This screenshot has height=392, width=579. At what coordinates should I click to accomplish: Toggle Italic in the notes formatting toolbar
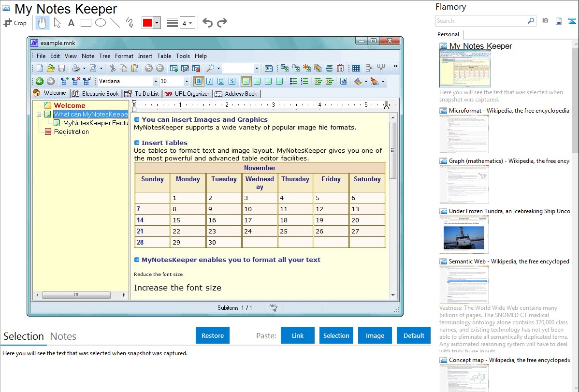pyautogui.click(x=209, y=81)
